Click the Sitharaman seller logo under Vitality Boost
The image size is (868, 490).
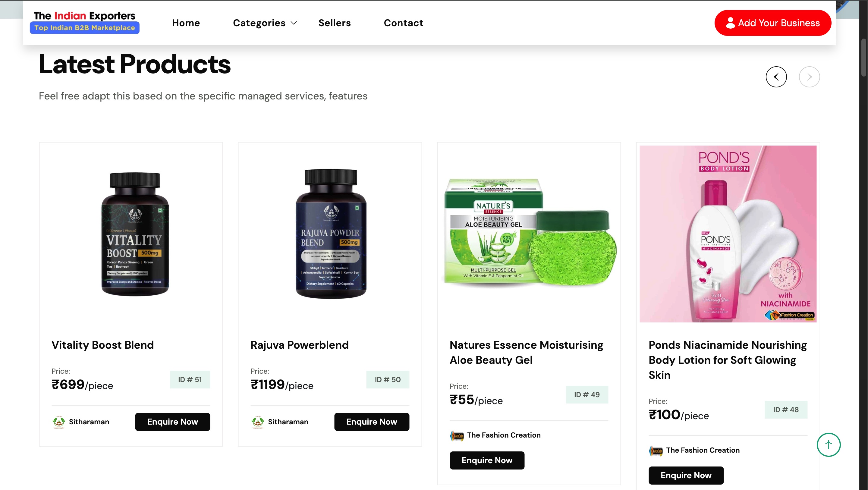[x=59, y=422]
